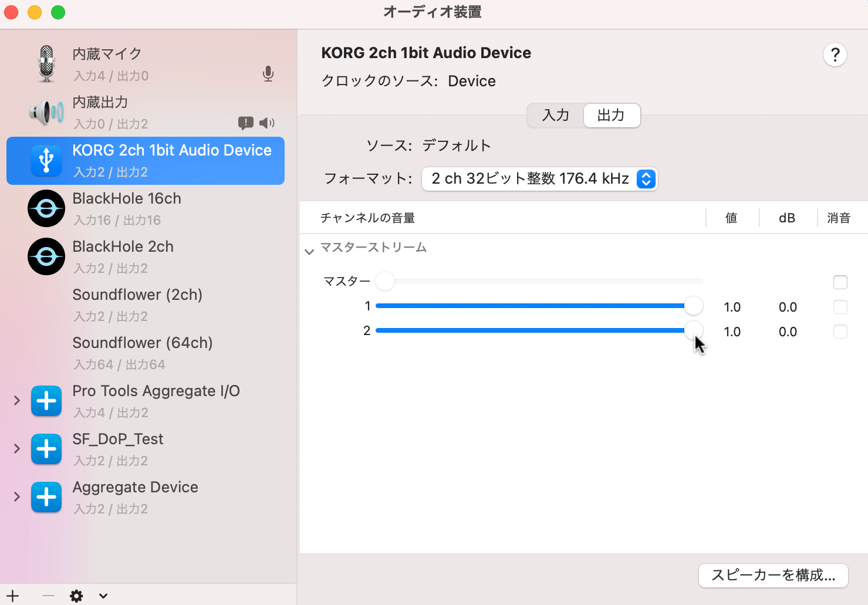
Task: Click the SF_DoP_Test aggregate plus icon
Action: point(46,449)
